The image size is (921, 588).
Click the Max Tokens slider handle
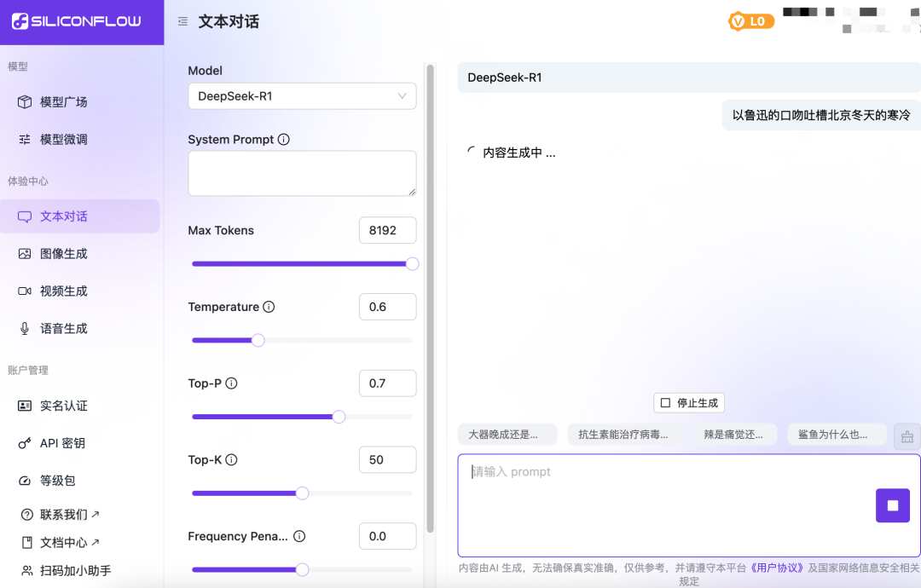point(413,264)
